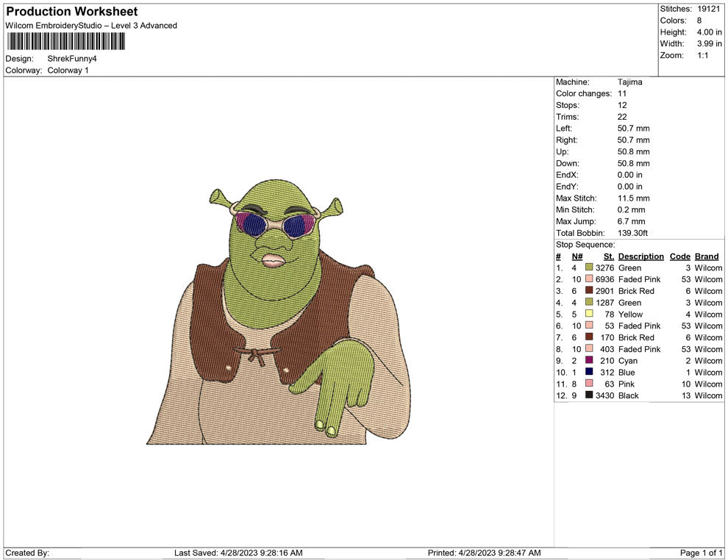
Task: Click the Total Bobbin value '139.30ft'
Action: tap(633, 233)
